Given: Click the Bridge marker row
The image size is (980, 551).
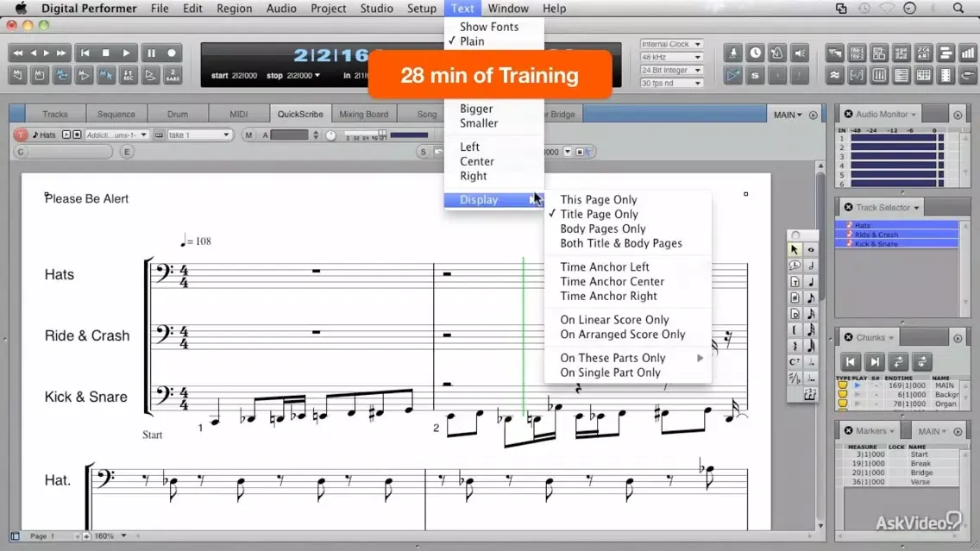Looking at the screenshot, I should tap(900, 473).
